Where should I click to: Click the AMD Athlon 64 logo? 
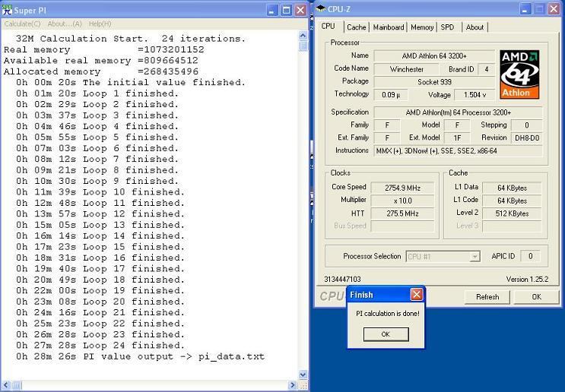pyautogui.click(x=519, y=74)
